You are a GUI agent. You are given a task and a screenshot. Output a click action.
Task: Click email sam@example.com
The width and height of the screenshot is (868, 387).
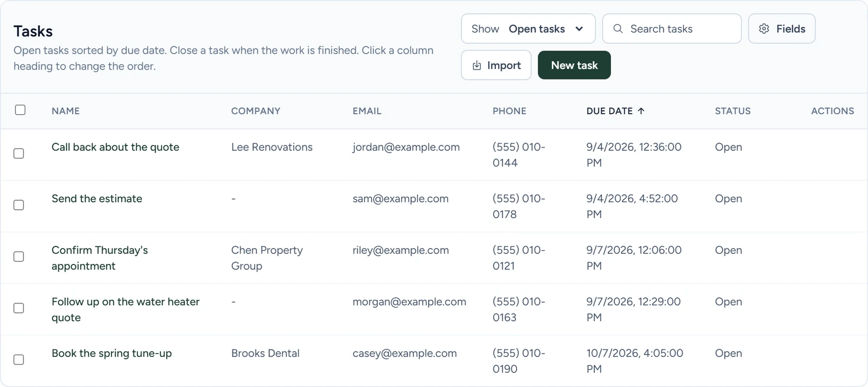pos(400,199)
